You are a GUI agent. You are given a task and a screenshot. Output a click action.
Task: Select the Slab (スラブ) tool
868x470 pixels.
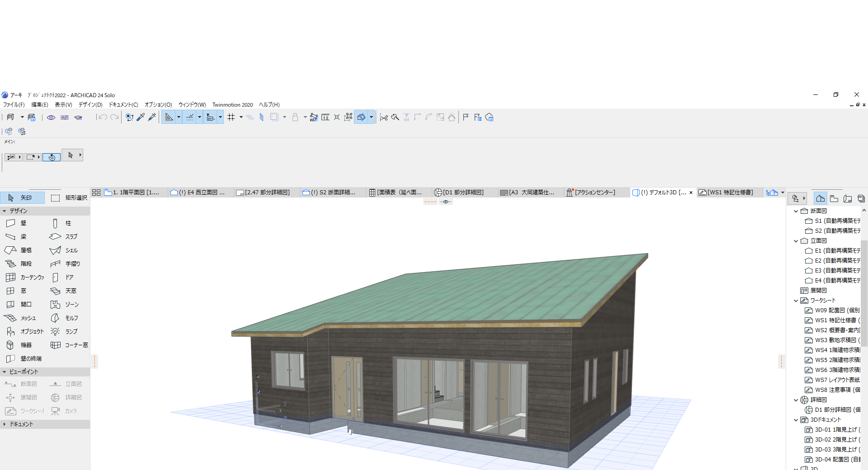click(63, 237)
